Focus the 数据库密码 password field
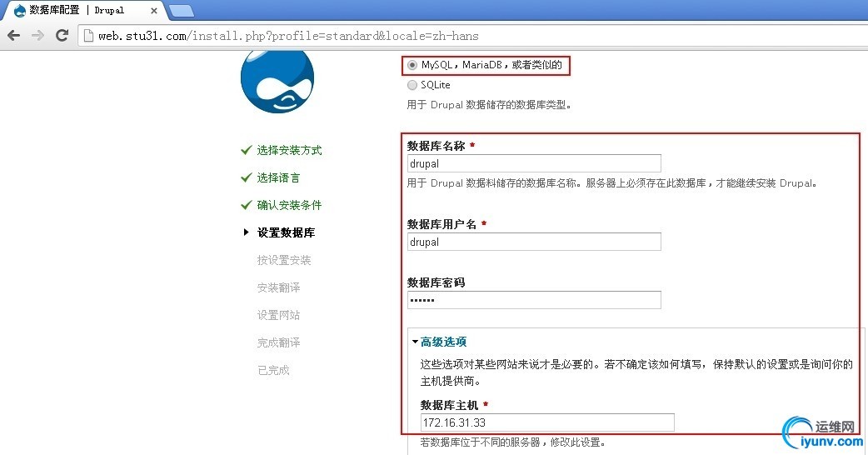 (x=534, y=300)
